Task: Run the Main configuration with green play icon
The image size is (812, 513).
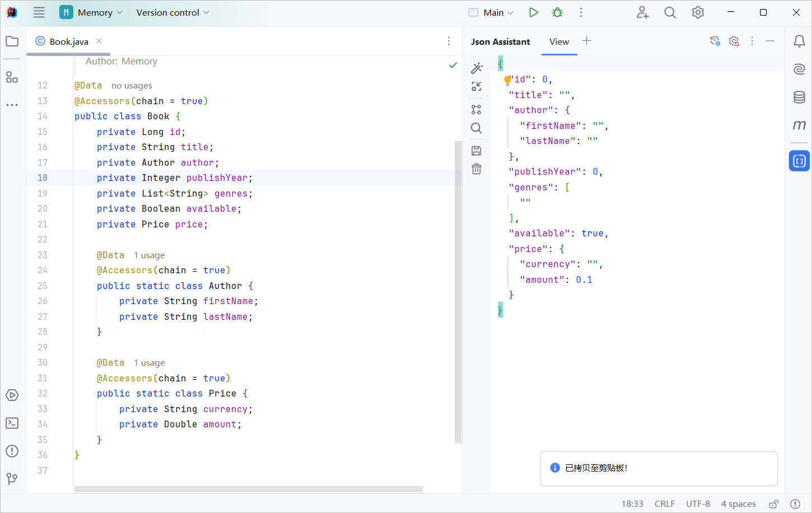Action: [x=533, y=12]
